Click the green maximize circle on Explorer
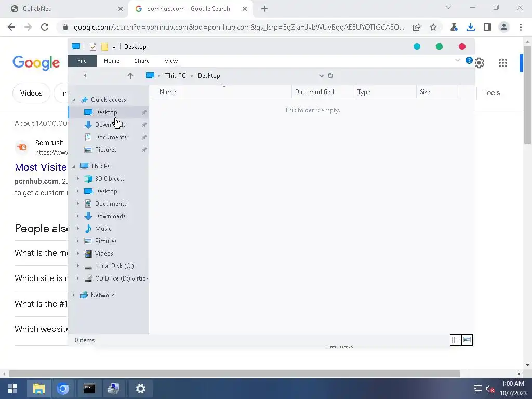 pyautogui.click(x=439, y=47)
